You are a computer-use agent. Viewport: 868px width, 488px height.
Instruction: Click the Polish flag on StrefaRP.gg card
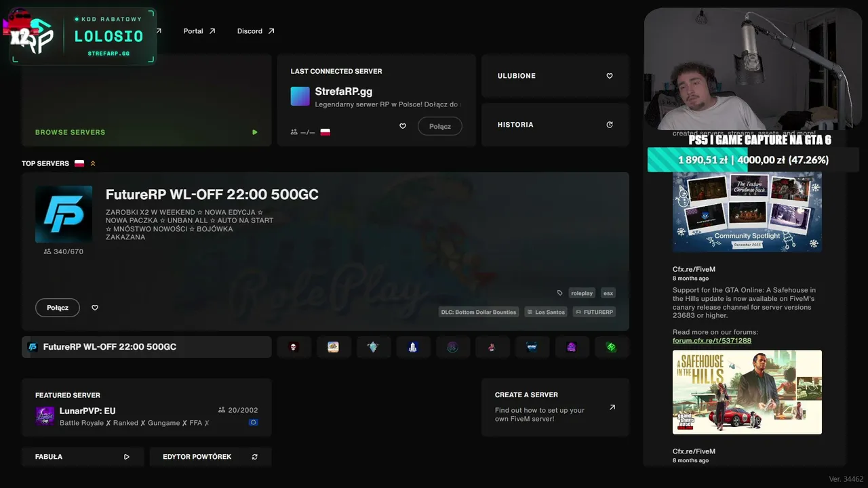coord(325,132)
